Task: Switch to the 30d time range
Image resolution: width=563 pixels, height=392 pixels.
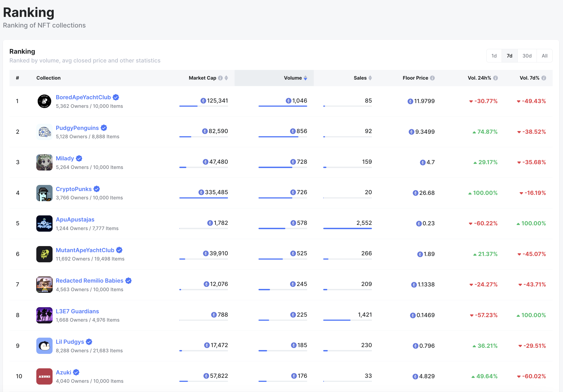Action: pos(527,56)
